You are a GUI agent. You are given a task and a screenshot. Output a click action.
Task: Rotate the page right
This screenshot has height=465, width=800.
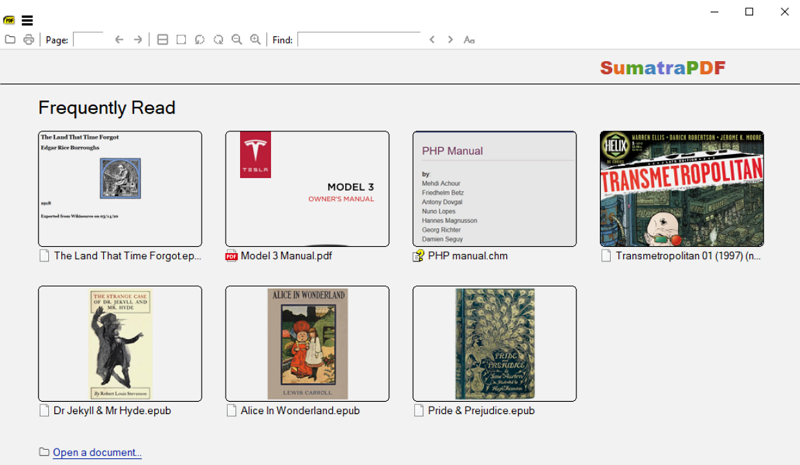[x=218, y=40]
